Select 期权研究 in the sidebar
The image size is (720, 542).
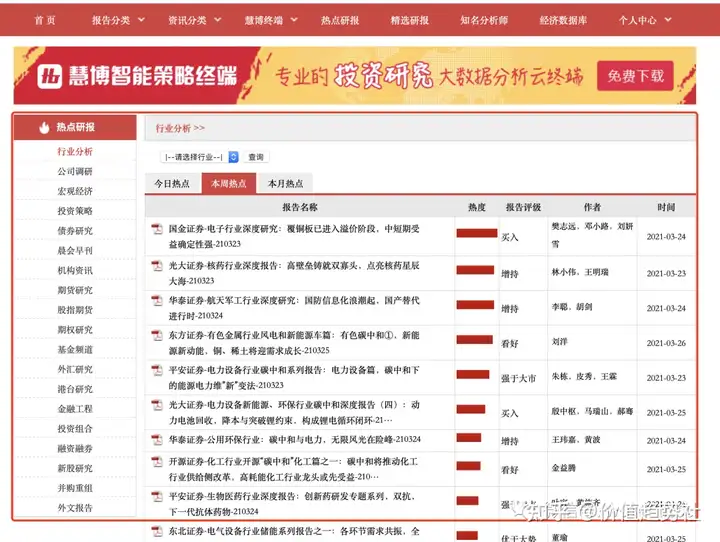tap(75, 330)
